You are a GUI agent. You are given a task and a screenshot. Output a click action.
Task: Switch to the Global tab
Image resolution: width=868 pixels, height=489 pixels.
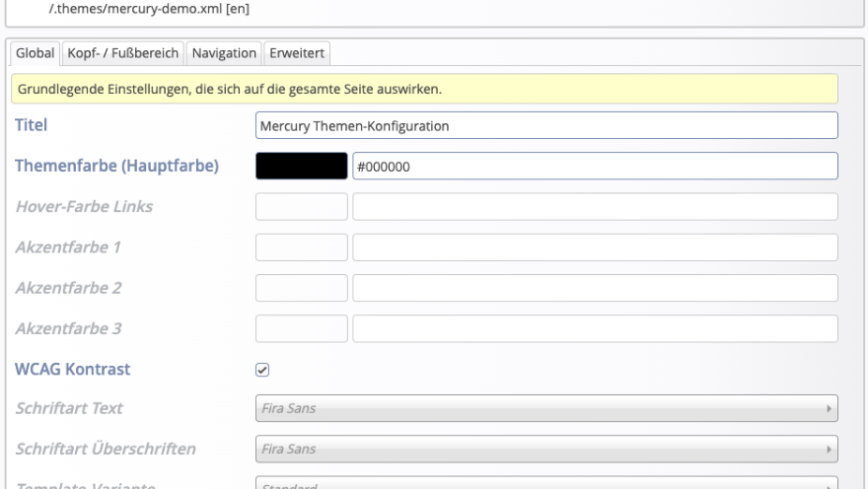click(35, 52)
